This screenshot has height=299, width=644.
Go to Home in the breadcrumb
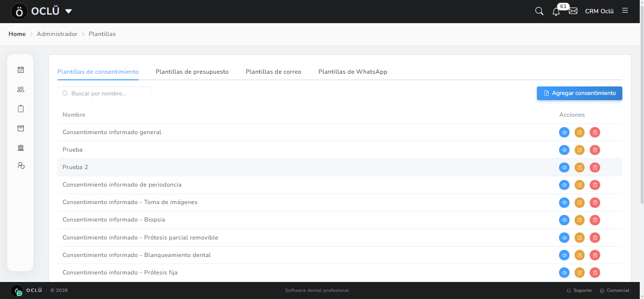(x=17, y=34)
